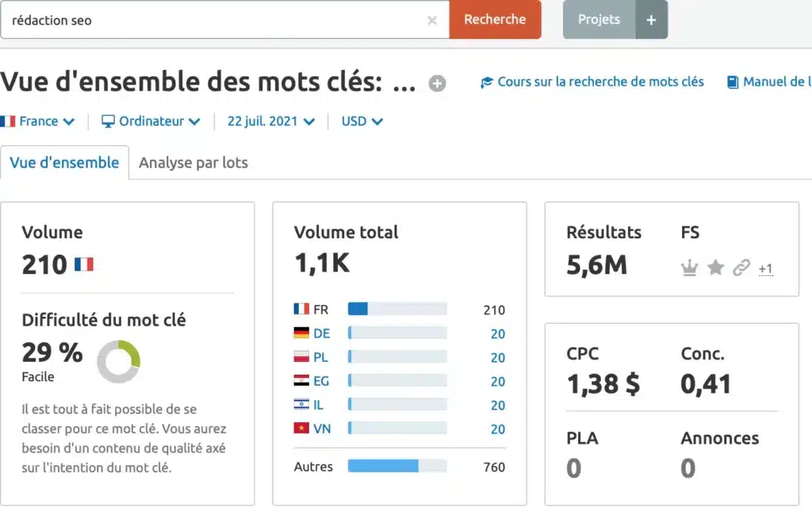812x508 pixels.
Task: Click the plus icon next to Projets
Action: click(651, 20)
